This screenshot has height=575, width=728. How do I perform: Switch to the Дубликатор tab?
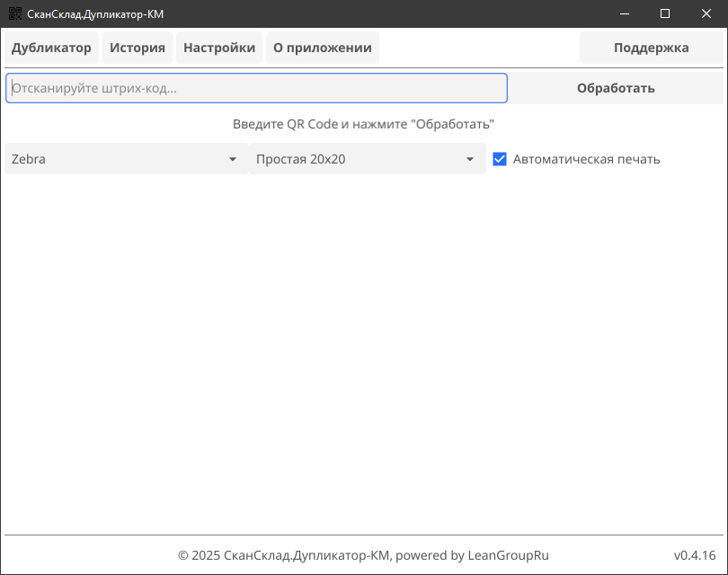coord(51,48)
